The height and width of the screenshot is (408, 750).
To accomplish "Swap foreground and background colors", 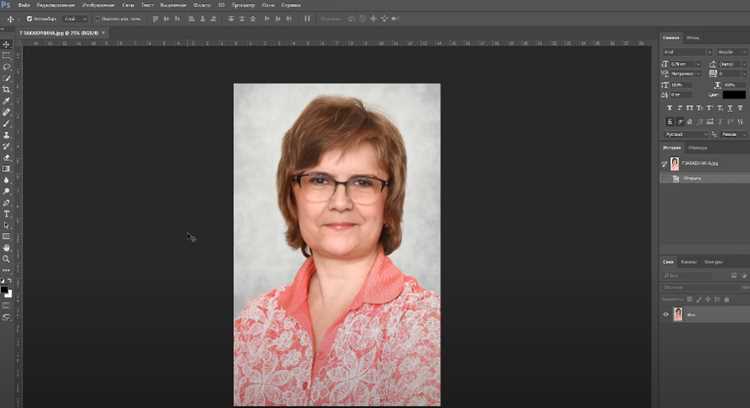I will coord(10,281).
